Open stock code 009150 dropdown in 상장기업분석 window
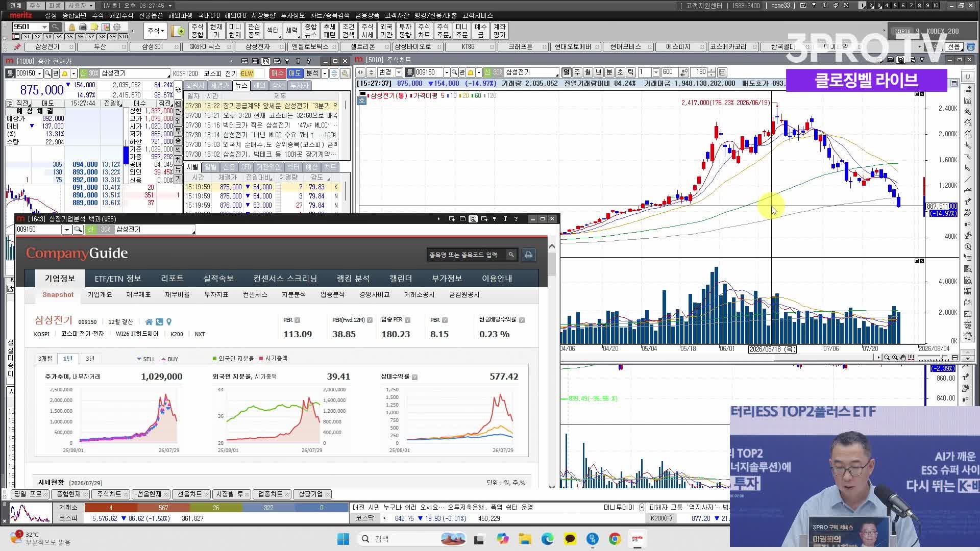980x551 pixels. (x=67, y=230)
